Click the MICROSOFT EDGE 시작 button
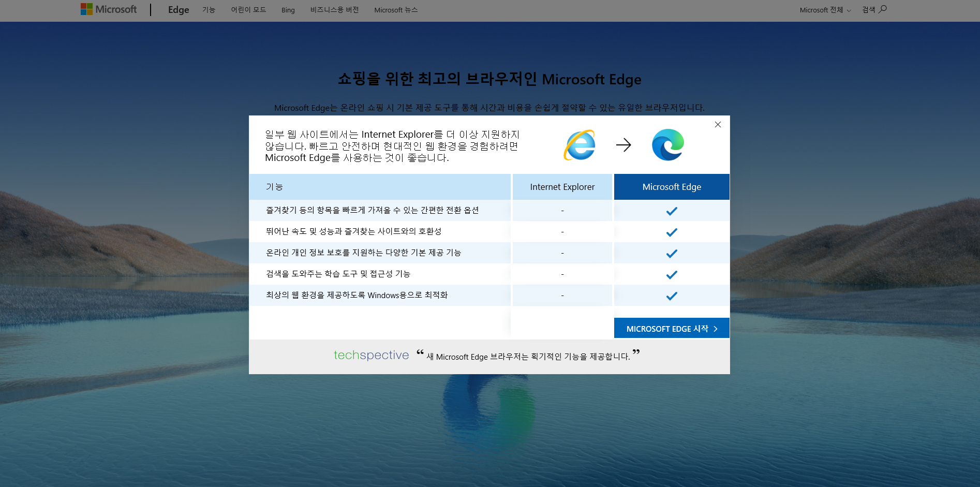The height and width of the screenshot is (487, 980). 672,328
